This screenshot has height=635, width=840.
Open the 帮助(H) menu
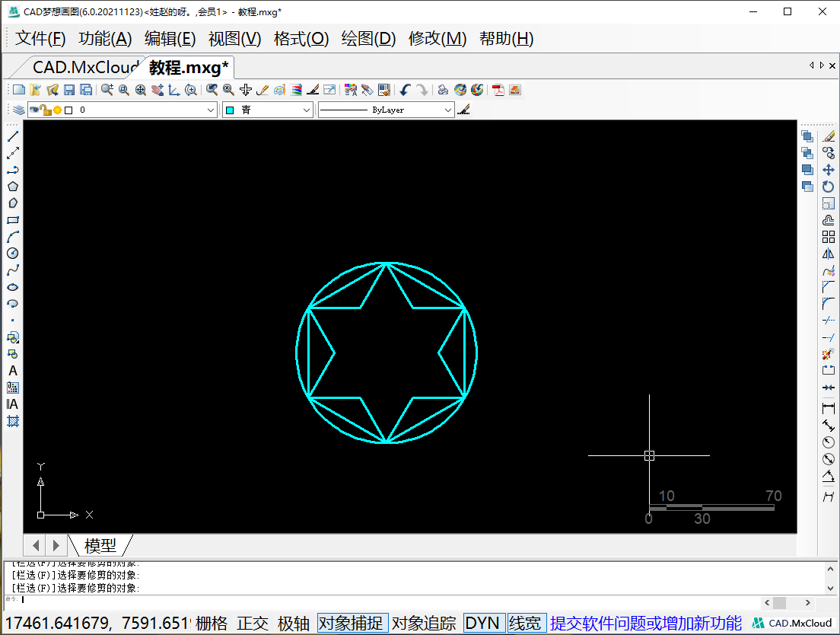point(506,39)
